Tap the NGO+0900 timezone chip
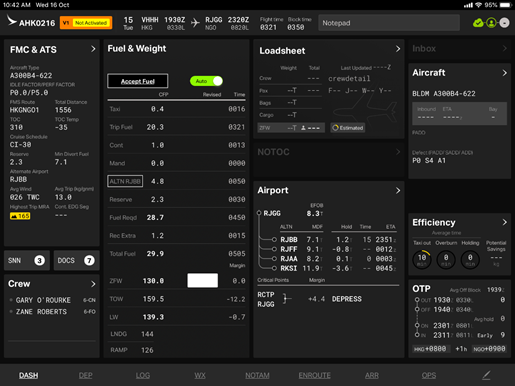 point(489,349)
